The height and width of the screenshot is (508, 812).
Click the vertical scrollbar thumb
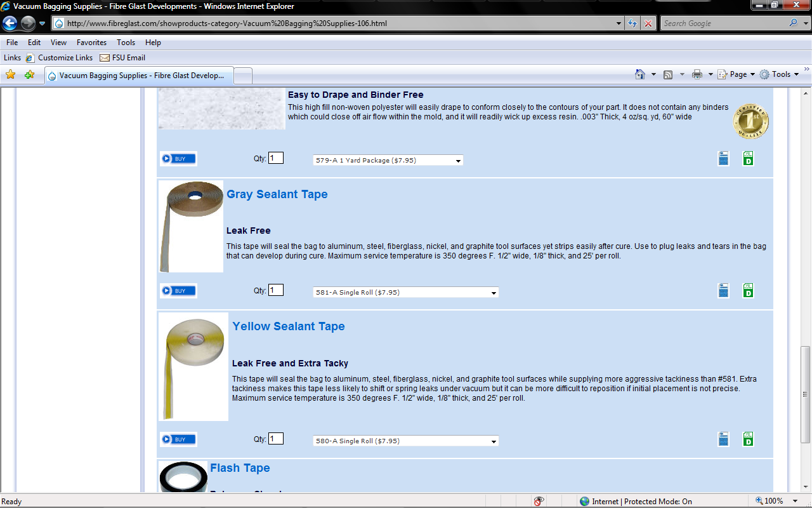pos(806,394)
